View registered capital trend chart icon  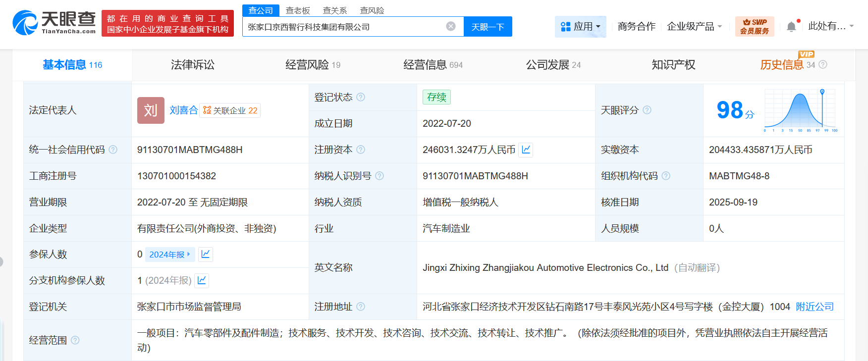coord(526,150)
